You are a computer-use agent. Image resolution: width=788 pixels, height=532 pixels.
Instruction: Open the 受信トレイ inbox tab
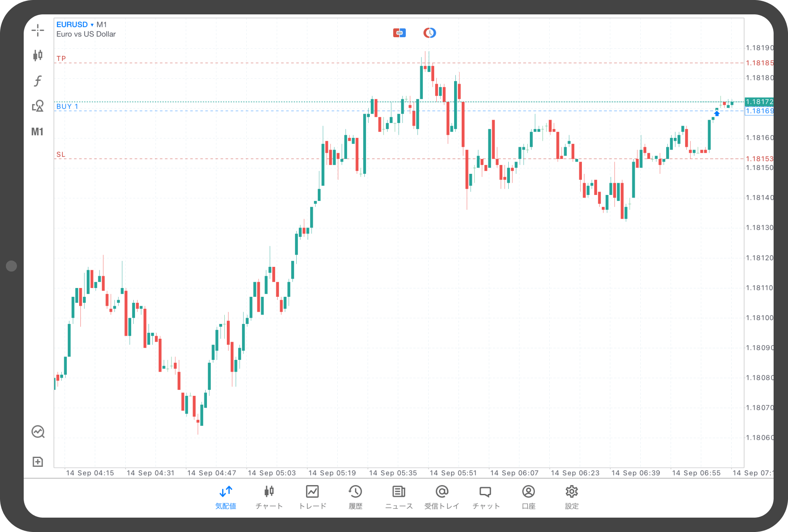[442, 497]
